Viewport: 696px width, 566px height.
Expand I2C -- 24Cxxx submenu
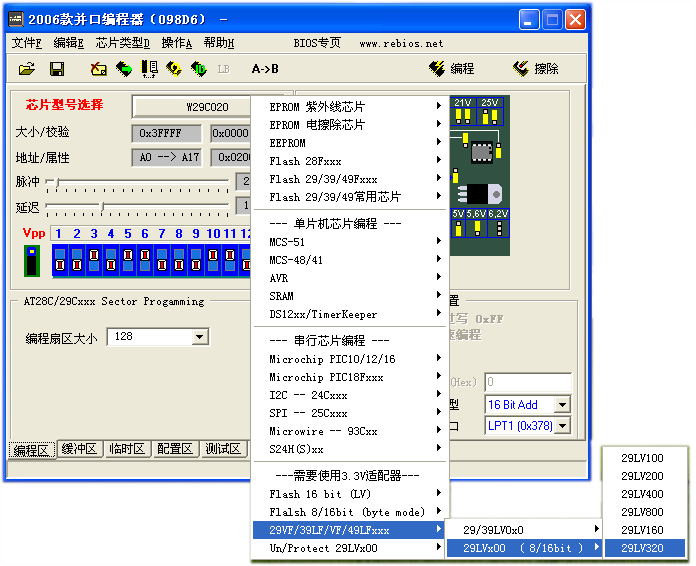(x=351, y=395)
